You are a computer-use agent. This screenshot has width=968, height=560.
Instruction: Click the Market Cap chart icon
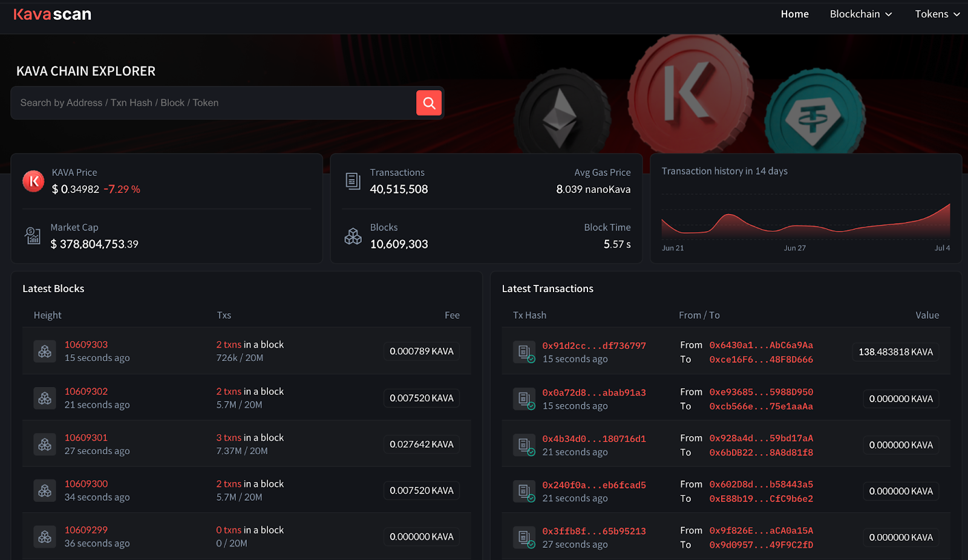[x=33, y=236]
